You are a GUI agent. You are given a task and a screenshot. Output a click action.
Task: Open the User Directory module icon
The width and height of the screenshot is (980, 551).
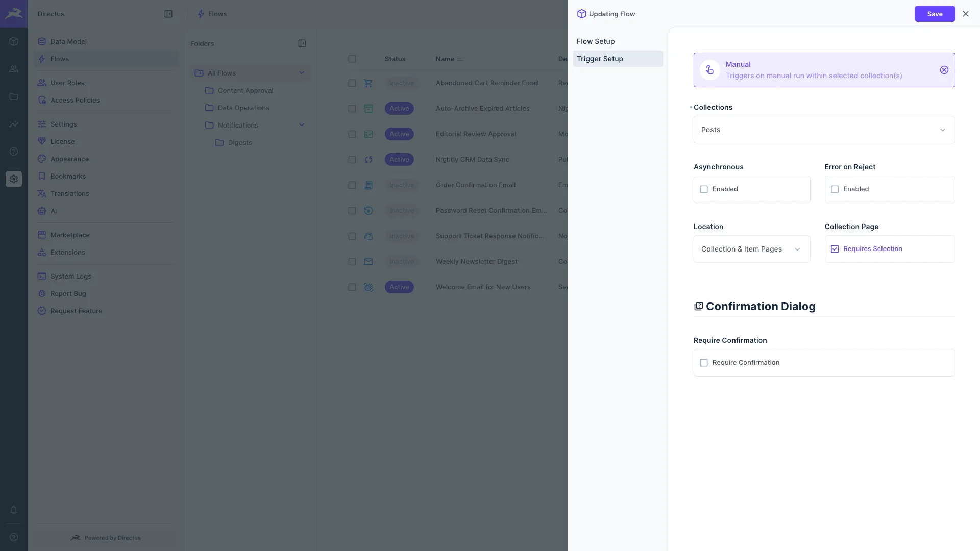14,69
